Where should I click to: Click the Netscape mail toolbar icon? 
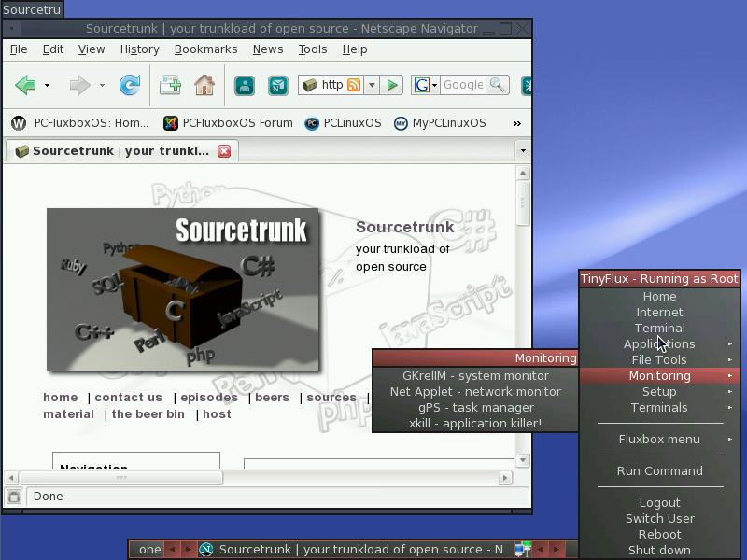tap(277, 86)
